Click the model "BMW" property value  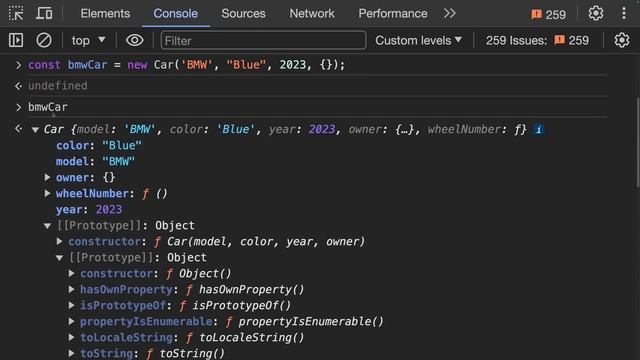(118, 162)
